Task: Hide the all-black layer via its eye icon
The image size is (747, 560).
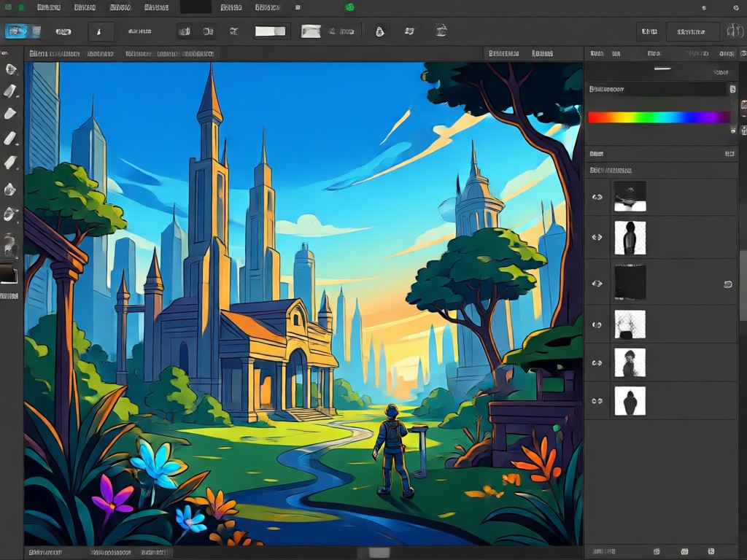Action: (597, 284)
